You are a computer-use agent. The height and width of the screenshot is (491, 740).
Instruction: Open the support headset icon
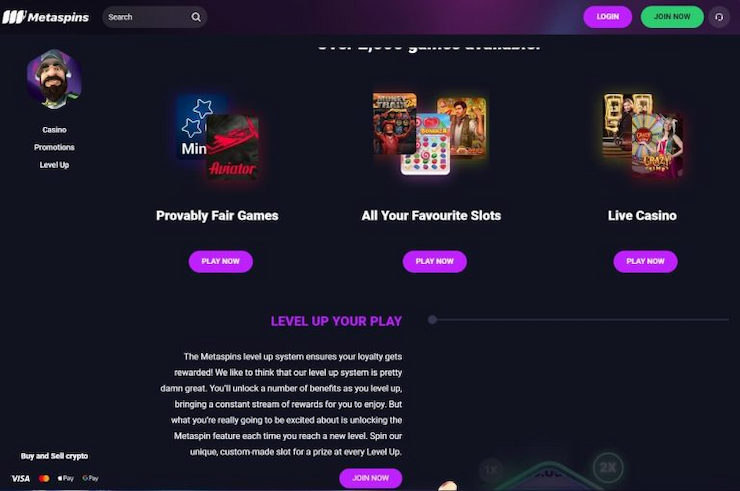click(719, 17)
